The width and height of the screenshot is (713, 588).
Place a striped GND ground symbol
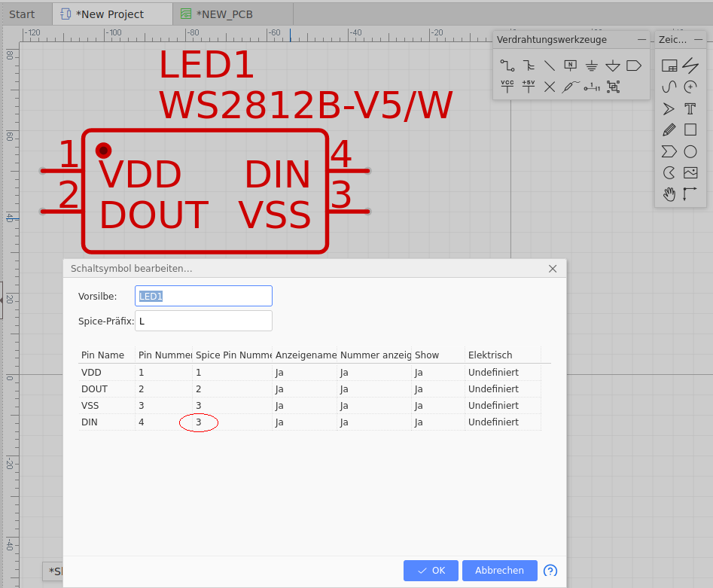pyautogui.click(x=592, y=66)
